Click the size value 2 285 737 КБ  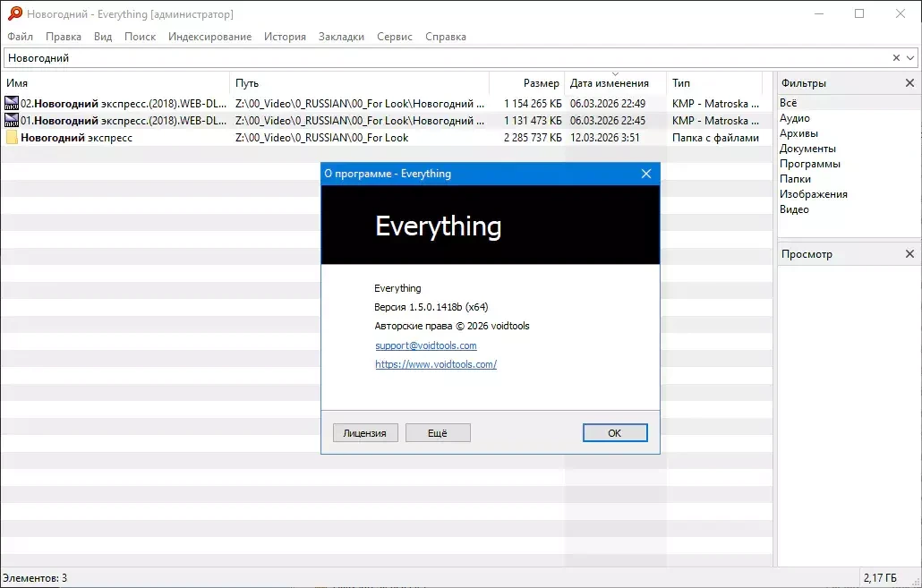(x=533, y=138)
